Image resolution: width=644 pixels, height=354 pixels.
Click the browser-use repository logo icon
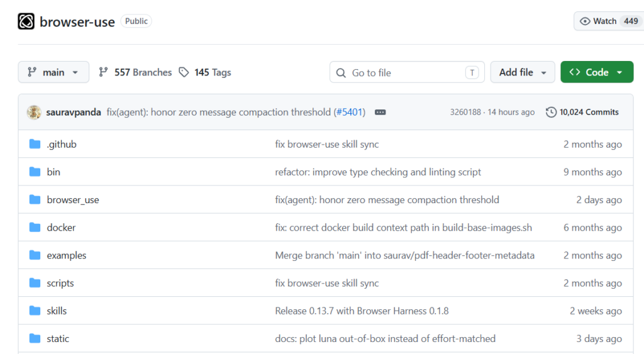point(26,21)
